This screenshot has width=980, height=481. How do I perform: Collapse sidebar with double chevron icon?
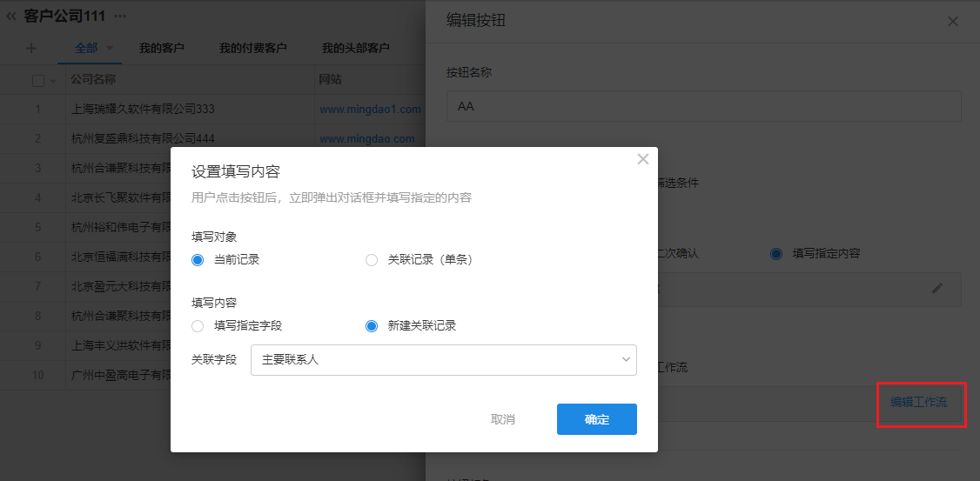10,17
